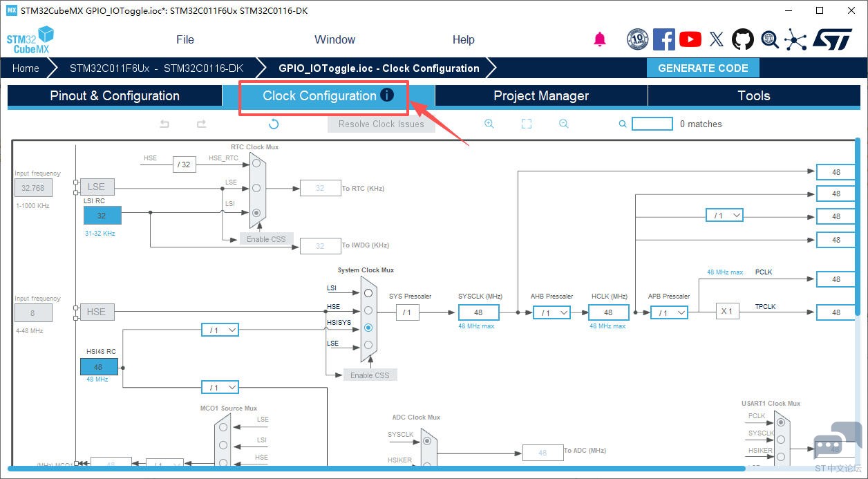
Task: Click the 10th anniversary badge icon
Action: click(x=637, y=39)
